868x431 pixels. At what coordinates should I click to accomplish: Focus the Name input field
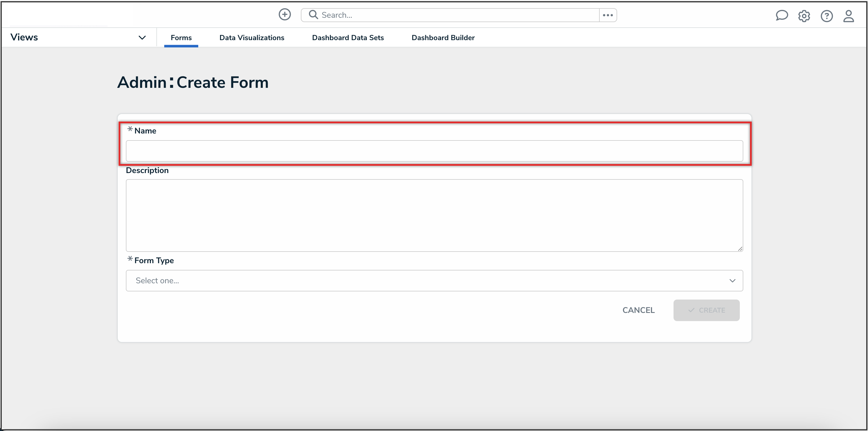coord(434,151)
